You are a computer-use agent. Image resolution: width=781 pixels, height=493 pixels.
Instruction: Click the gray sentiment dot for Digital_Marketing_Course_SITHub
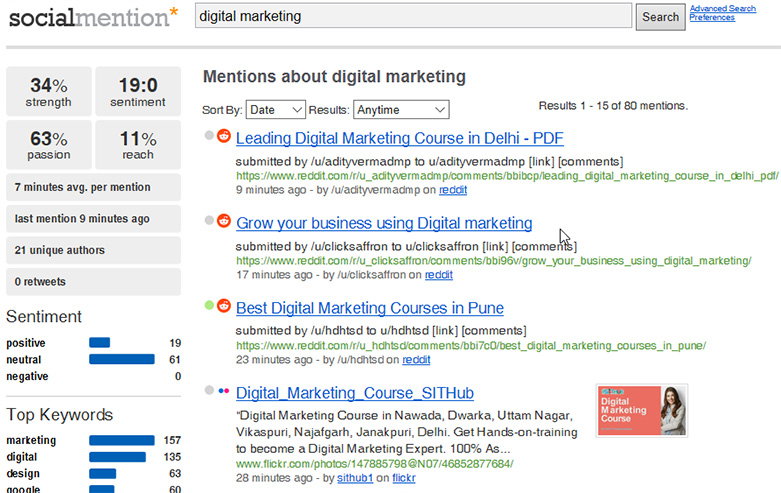[209, 390]
